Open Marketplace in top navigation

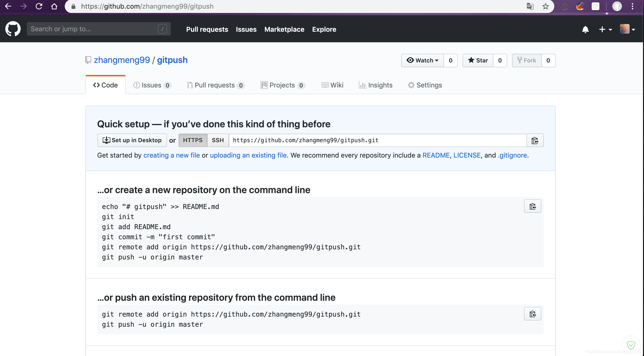click(x=284, y=29)
